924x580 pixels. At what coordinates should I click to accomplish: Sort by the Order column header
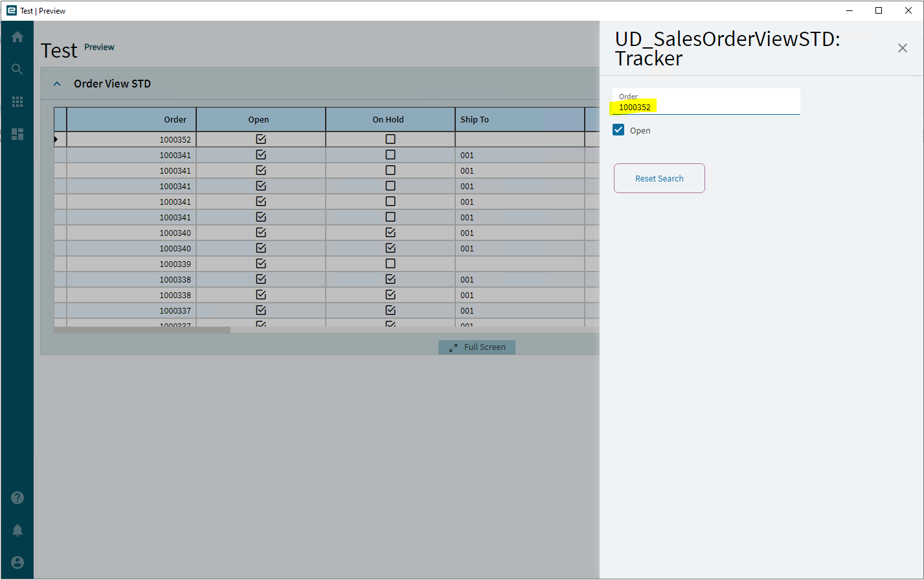131,119
